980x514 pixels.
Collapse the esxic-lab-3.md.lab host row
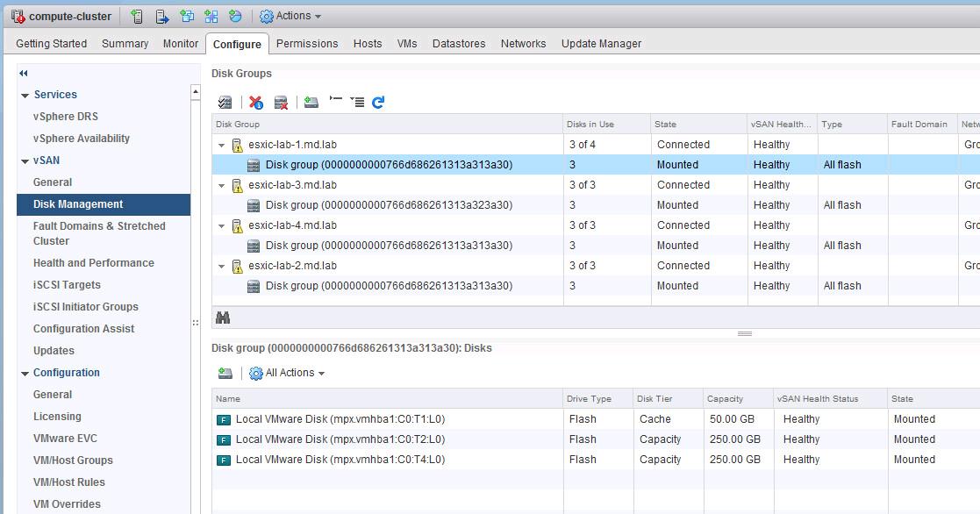[221, 185]
